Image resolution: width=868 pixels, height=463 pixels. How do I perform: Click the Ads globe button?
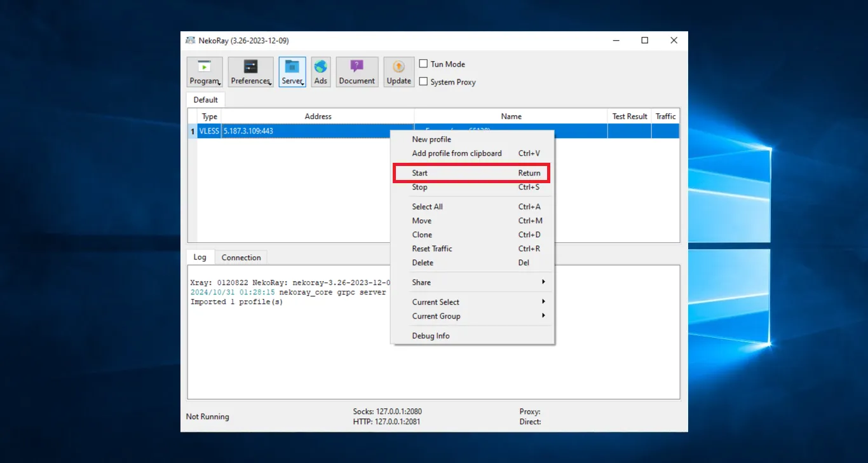[321, 72]
